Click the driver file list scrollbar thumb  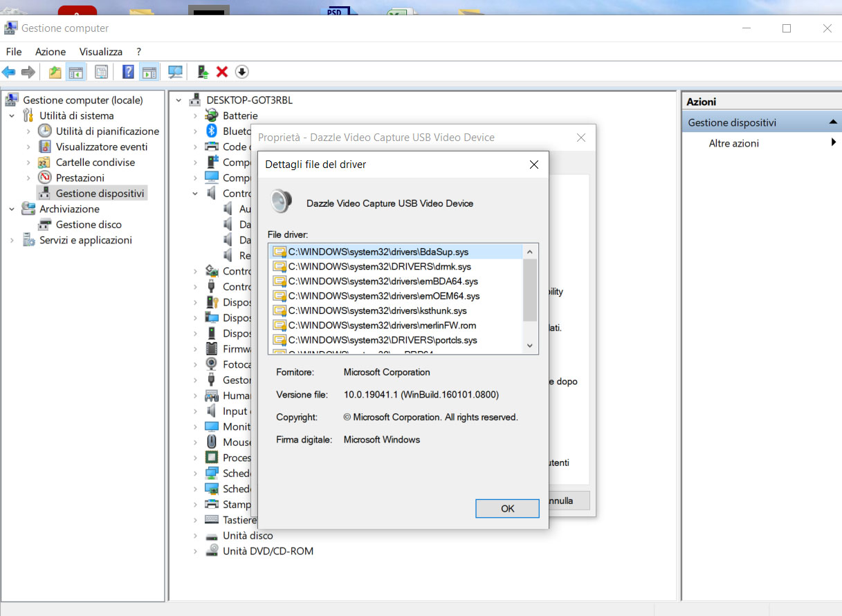point(530,290)
